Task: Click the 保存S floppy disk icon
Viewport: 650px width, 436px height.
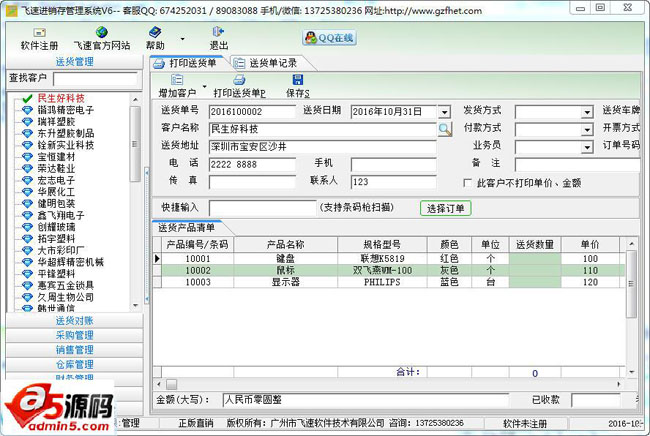Action: pyautogui.click(x=298, y=80)
